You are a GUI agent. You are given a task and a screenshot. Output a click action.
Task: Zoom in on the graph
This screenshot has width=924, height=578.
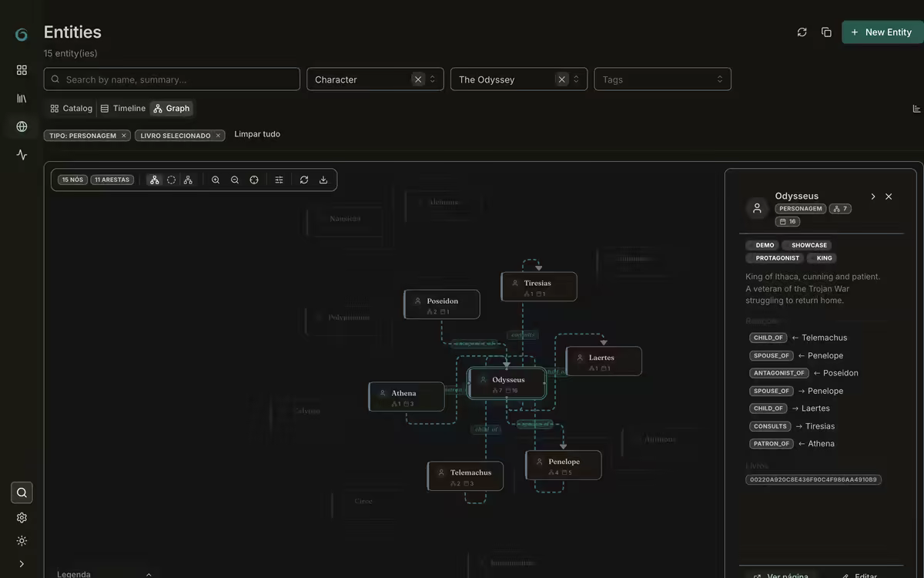click(x=216, y=180)
